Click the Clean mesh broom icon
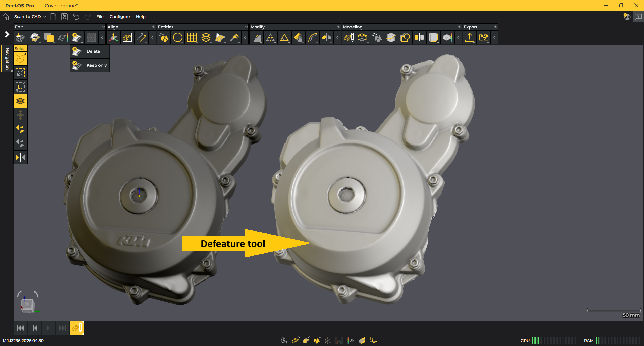The height and width of the screenshot is (346, 644). tap(20, 38)
